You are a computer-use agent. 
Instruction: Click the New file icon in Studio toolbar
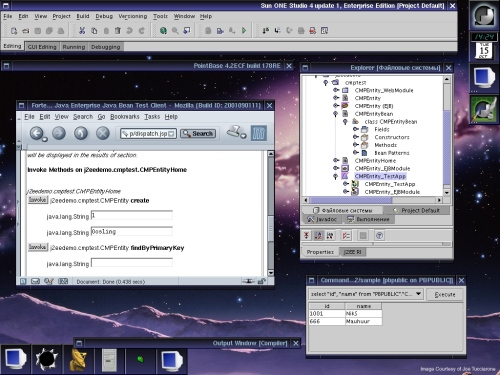(14, 31)
